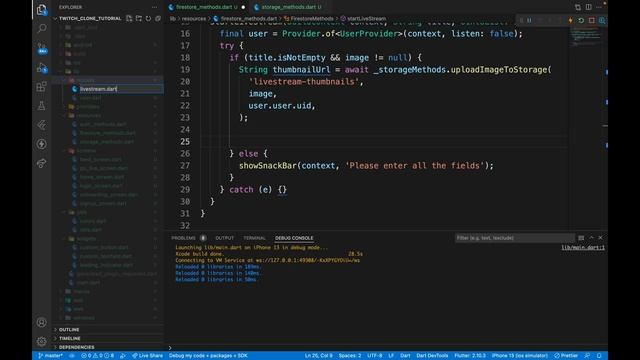Change Dart language mode in status bar
This screenshot has width=640, height=360.
pos(405,356)
